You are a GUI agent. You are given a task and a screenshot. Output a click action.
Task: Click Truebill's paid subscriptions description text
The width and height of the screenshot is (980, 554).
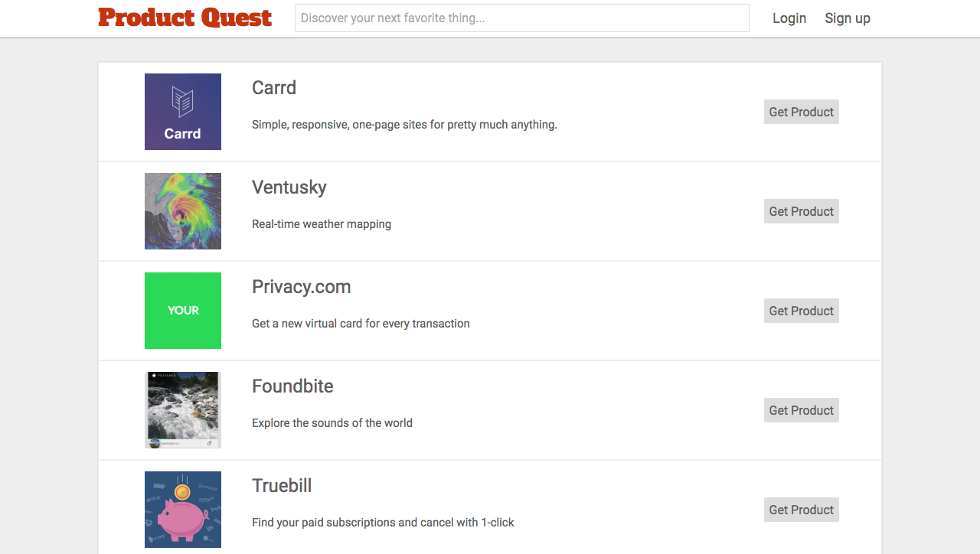[383, 523]
